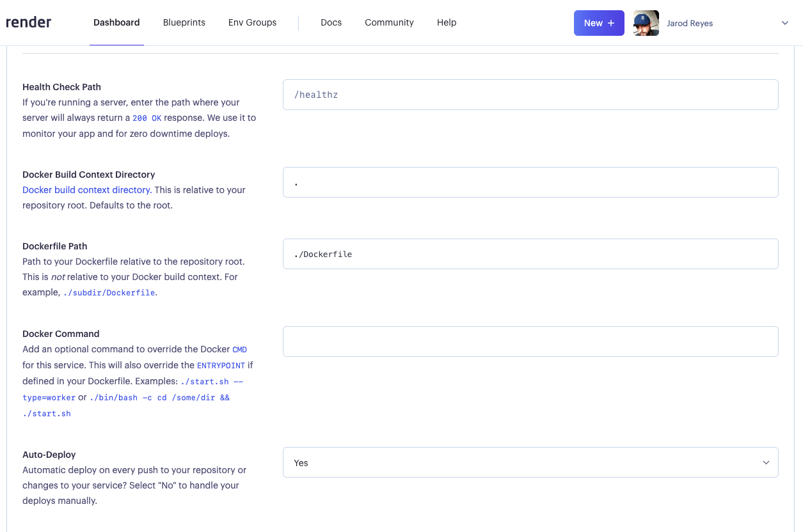The width and height of the screenshot is (803, 532).
Task: Switch to Env Groups tab
Action: click(x=253, y=22)
